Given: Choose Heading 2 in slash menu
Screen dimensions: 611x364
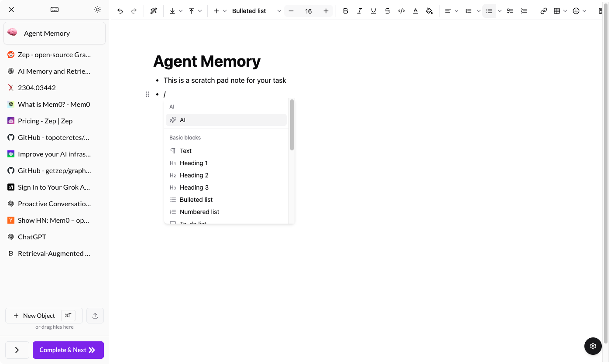Looking at the screenshot, I should (x=226, y=175).
